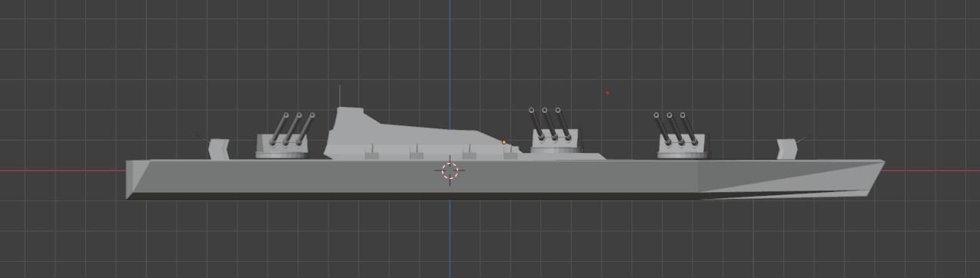Click the 3D cursor crosshair on the hull
Viewport: 980px width, 278px height.
[x=450, y=171]
